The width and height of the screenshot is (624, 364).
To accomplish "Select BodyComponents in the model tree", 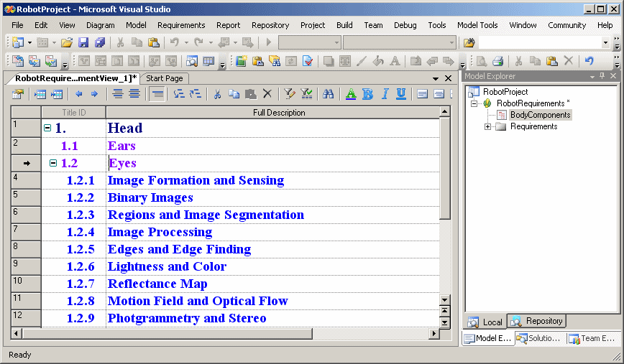I will [540, 115].
